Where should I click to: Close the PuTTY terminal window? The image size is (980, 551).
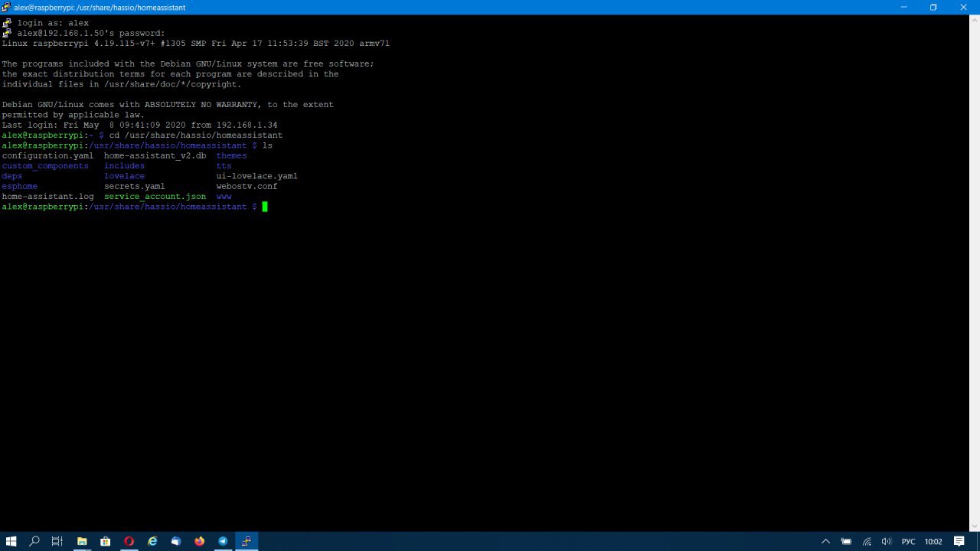point(963,7)
